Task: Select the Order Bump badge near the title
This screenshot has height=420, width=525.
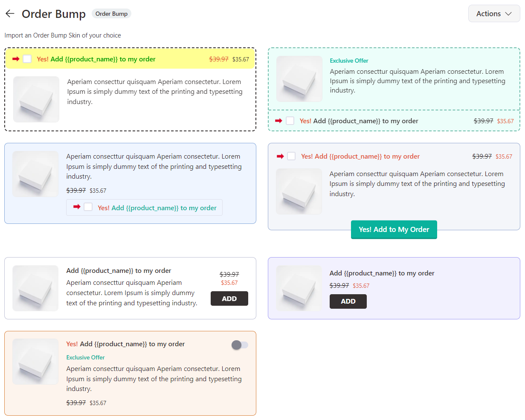Action: tap(111, 13)
